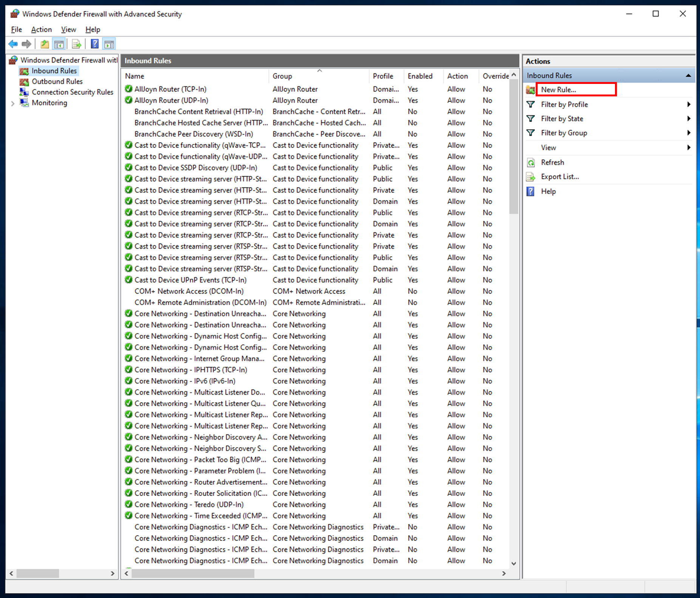700x598 pixels.
Task: Click the rule list scroll-right arrow
Action: (504, 574)
